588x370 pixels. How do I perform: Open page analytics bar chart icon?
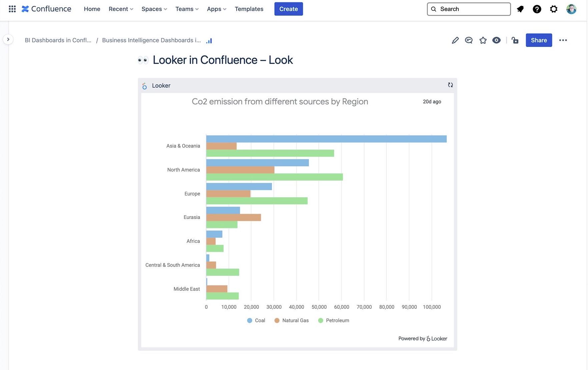[209, 41]
